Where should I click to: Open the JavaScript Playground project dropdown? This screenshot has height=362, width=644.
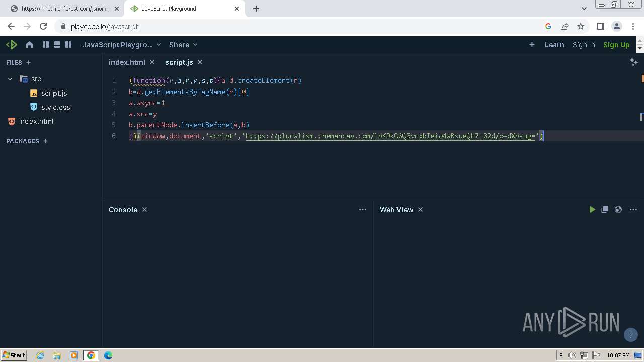[122, 45]
